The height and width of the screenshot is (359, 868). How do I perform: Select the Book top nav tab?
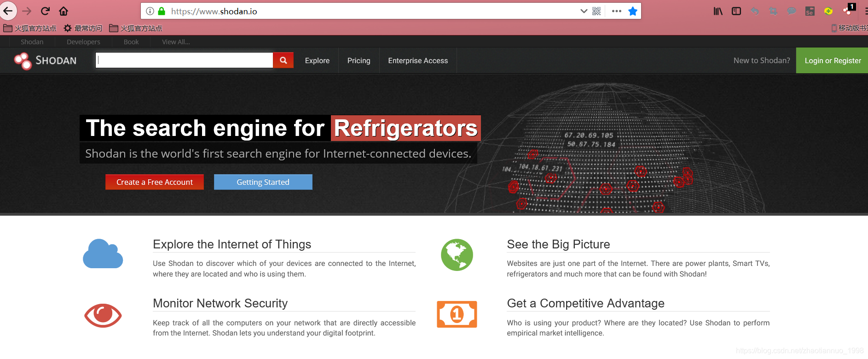tap(131, 41)
